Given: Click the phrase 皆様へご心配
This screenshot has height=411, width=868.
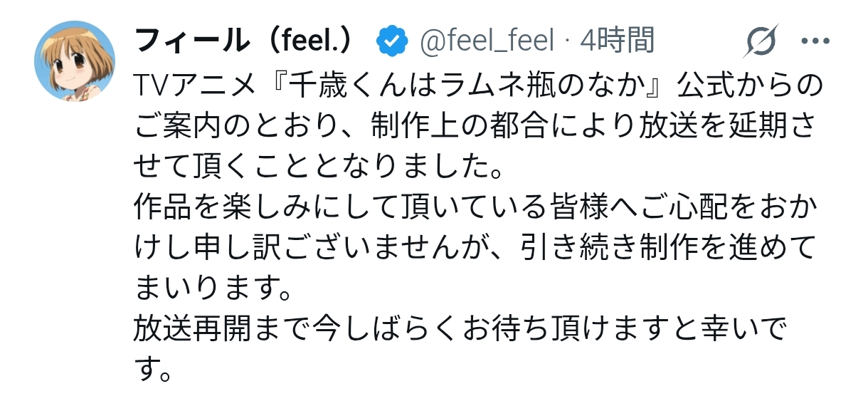Looking at the screenshot, I should 595,208.
